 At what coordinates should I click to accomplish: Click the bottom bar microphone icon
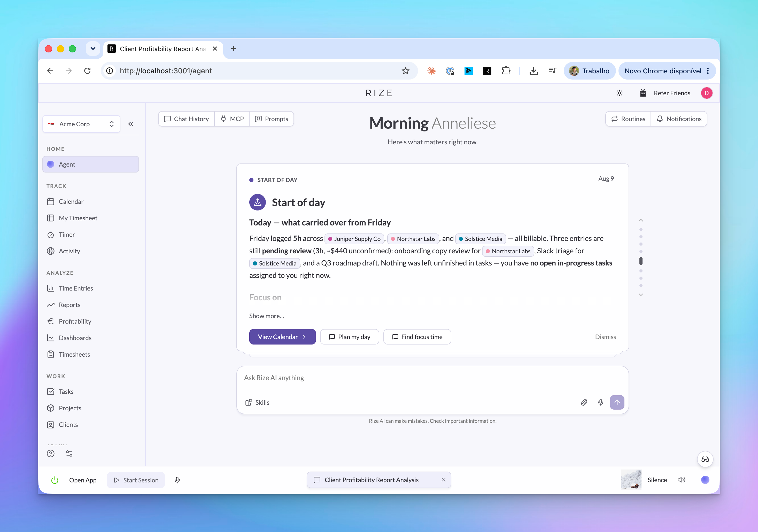pyautogui.click(x=177, y=480)
